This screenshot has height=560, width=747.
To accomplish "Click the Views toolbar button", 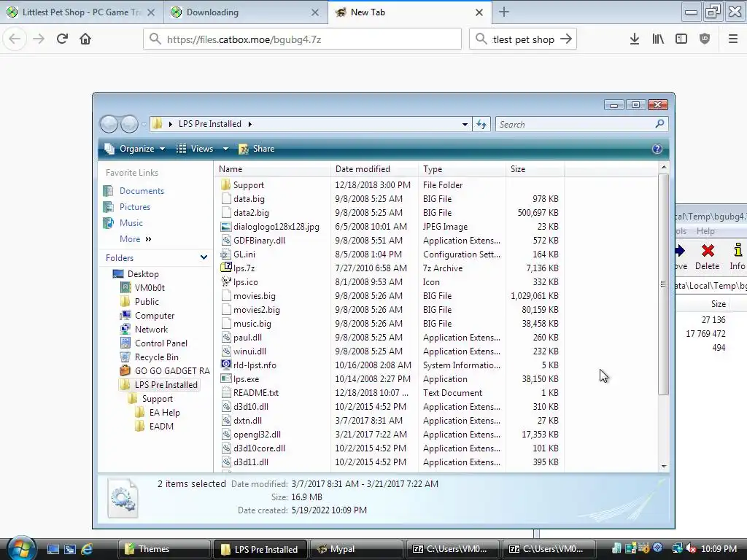I will pos(196,149).
